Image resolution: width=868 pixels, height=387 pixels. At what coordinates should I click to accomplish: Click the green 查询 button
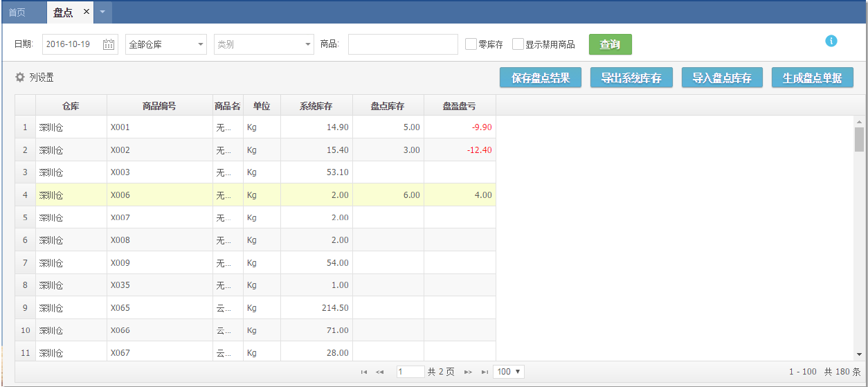(611, 44)
